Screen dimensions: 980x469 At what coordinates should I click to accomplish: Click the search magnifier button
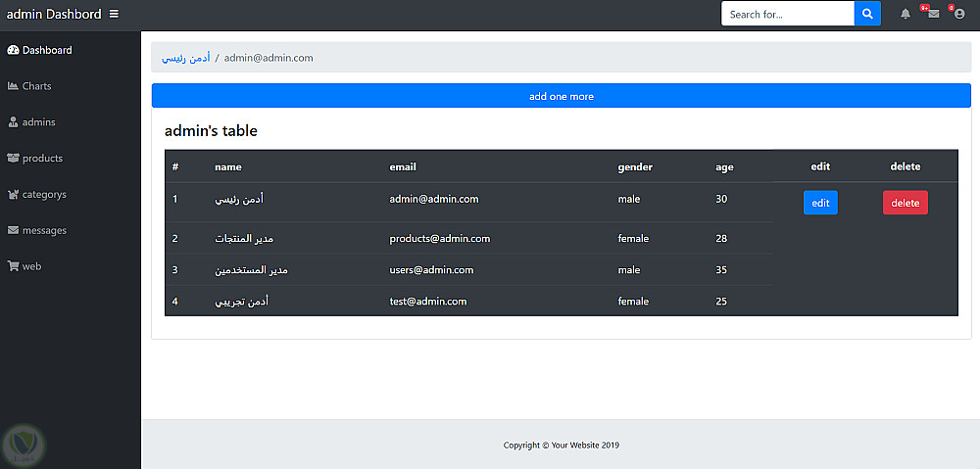point(867,14)
